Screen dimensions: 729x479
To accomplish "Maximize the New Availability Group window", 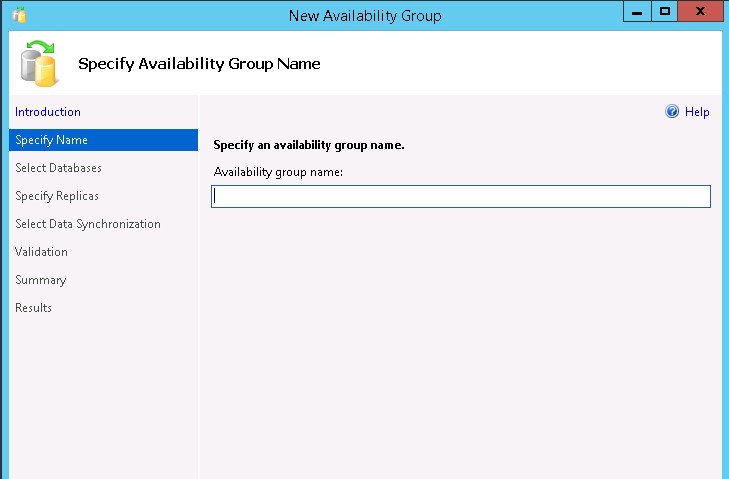I will pyautogui.click(x=664, y=12).
